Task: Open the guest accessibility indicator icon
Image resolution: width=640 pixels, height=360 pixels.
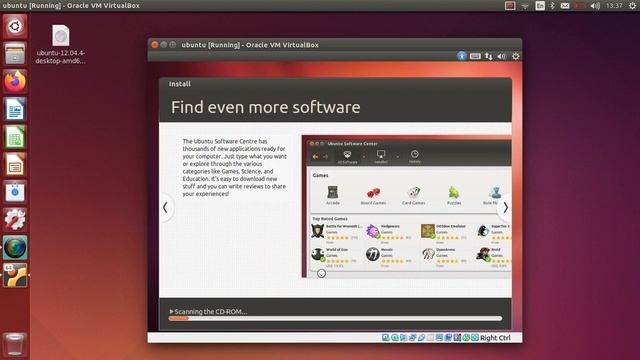Action: [x=461, y=56]
